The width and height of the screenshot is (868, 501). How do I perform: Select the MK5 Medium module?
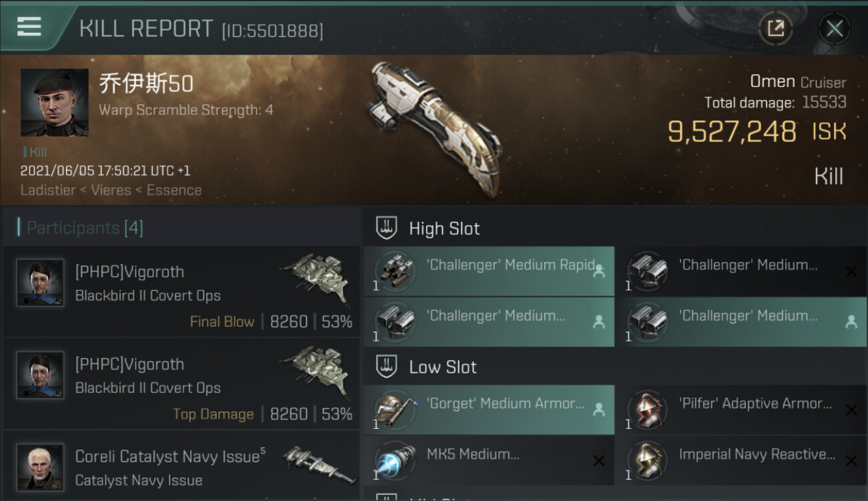[x=489, y=460]
